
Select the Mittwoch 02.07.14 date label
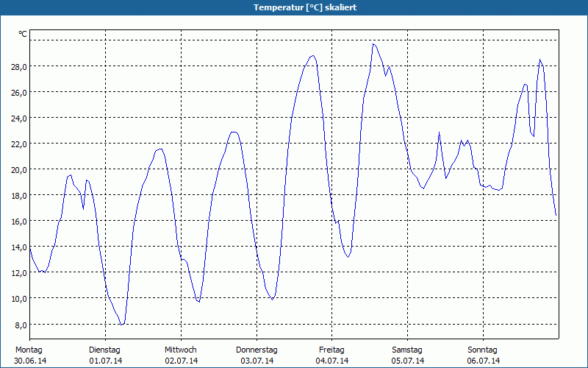181,355
